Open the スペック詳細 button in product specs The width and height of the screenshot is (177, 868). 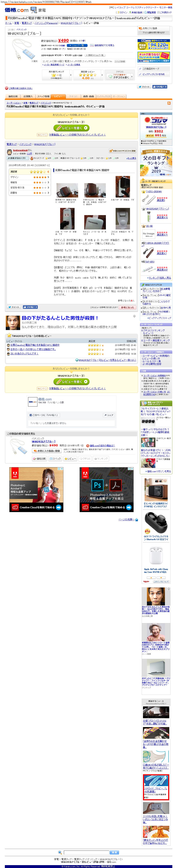coord(120,61)
